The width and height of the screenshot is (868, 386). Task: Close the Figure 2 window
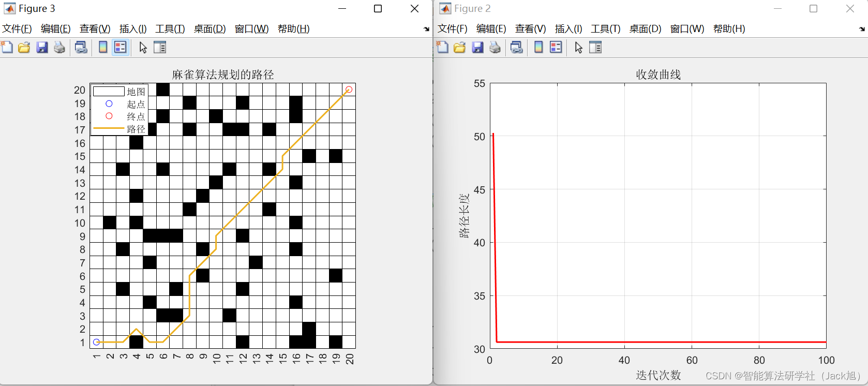point(850,9)
